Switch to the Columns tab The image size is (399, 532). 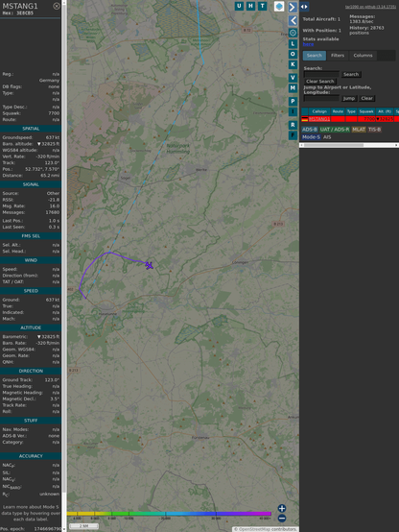pyautogui.click(x=363, y=56)
